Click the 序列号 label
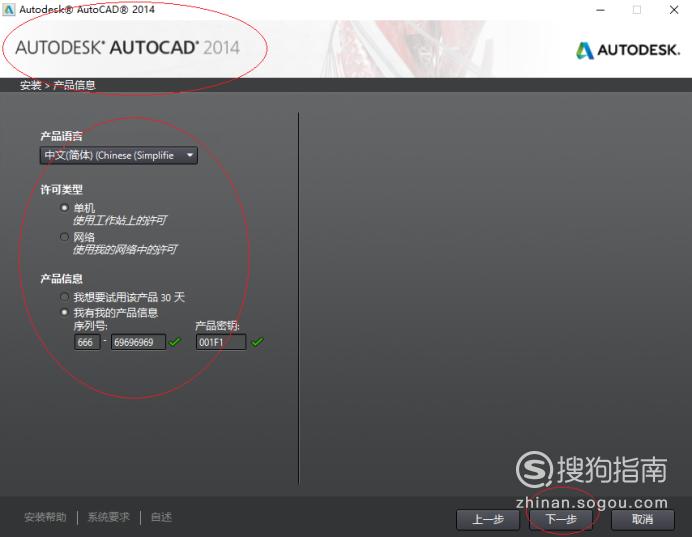 click(90, 326)
